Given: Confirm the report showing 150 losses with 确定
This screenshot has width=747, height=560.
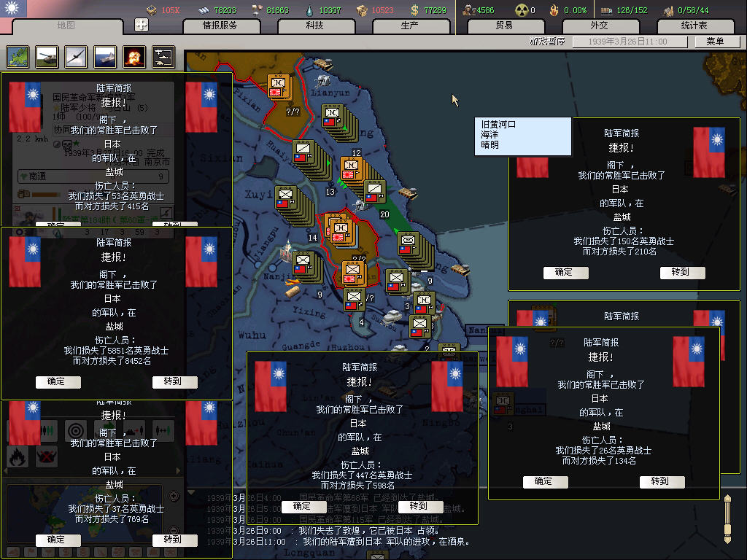Looking at the screenshot, I should [x=565, y=272].
